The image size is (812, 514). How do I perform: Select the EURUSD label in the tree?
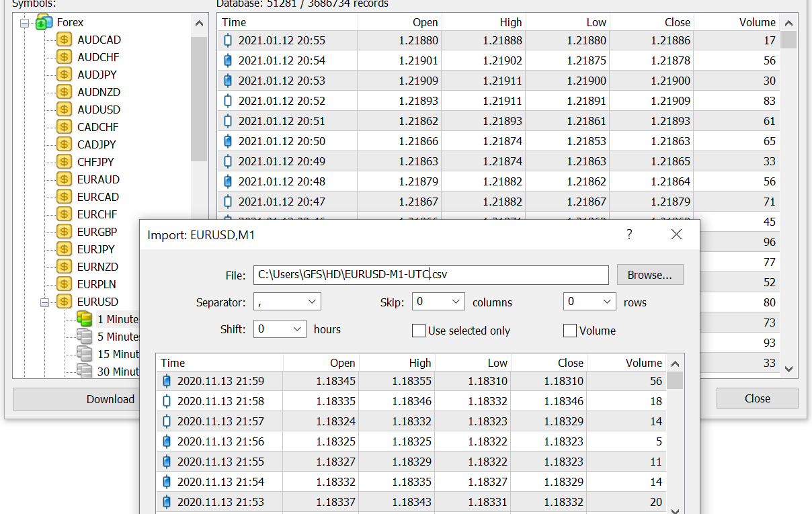[x=98, y=302]
